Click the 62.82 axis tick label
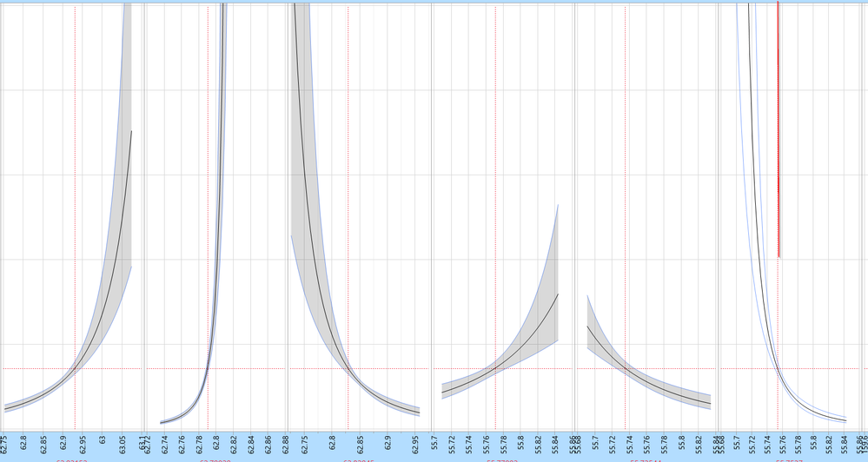The image size is (868, 462). coord(233,444)
